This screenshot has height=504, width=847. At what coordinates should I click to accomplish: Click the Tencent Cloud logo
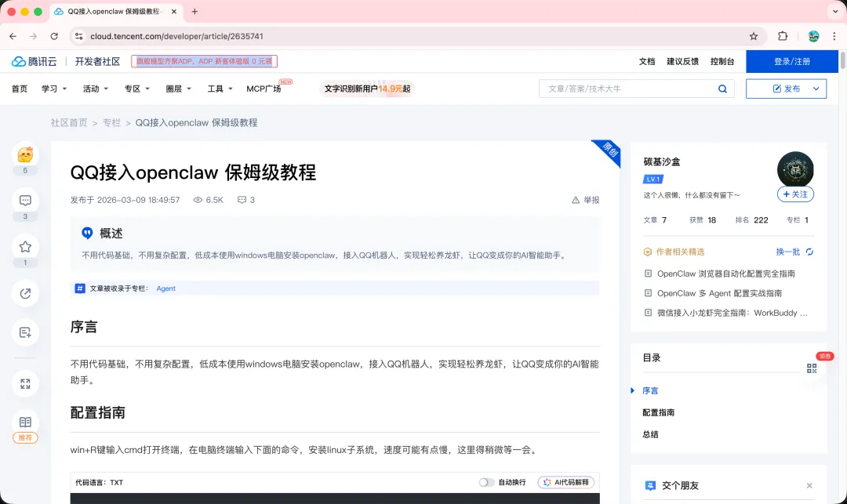pos(34,61)
